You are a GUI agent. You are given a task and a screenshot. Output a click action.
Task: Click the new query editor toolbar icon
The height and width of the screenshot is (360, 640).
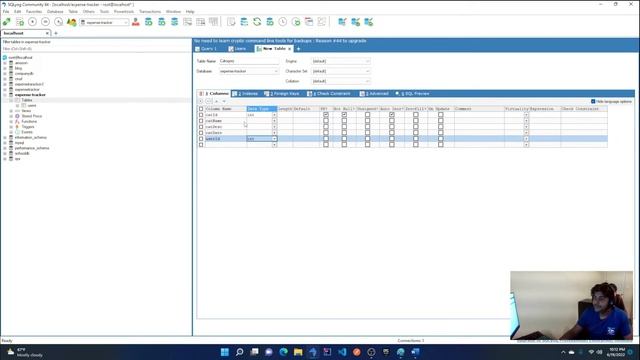(20, 22)
